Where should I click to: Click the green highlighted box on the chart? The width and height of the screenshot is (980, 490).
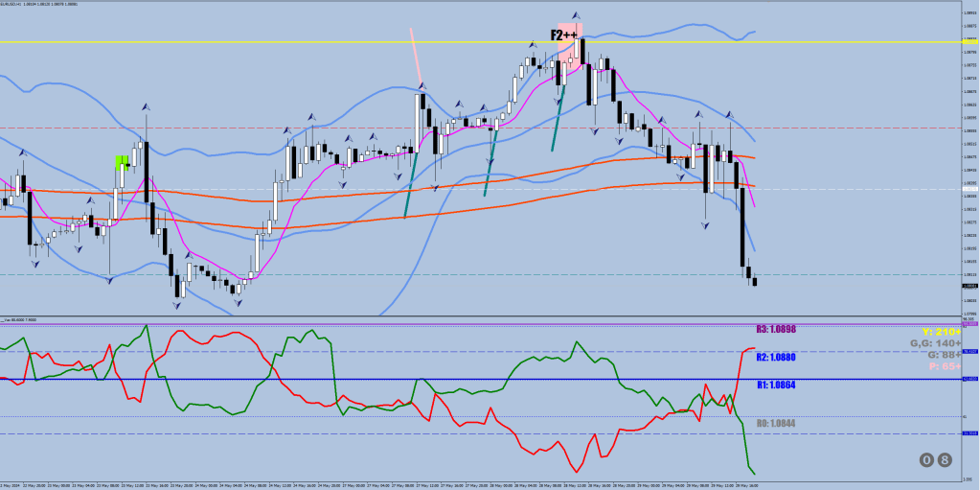pos(122,162)
